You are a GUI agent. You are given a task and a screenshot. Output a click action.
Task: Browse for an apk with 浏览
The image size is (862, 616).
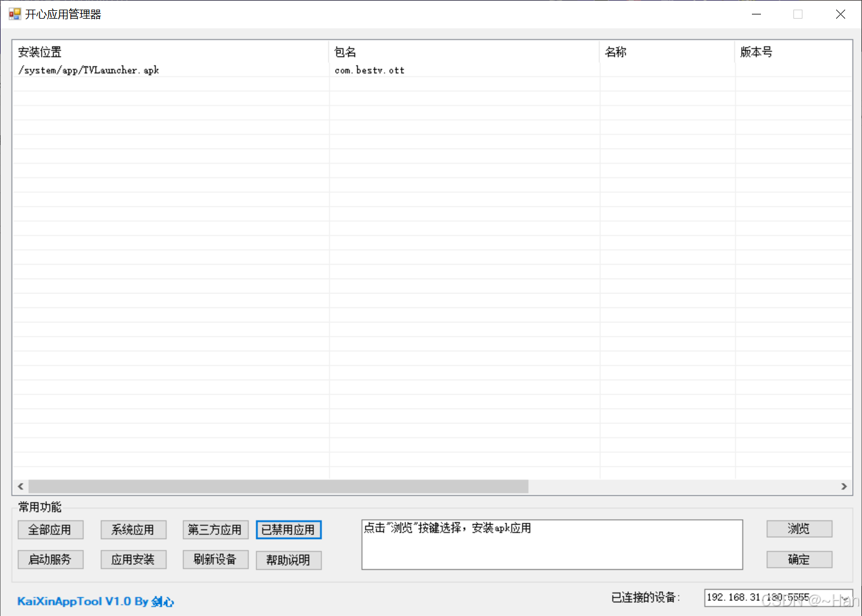(x=799, y=529)
